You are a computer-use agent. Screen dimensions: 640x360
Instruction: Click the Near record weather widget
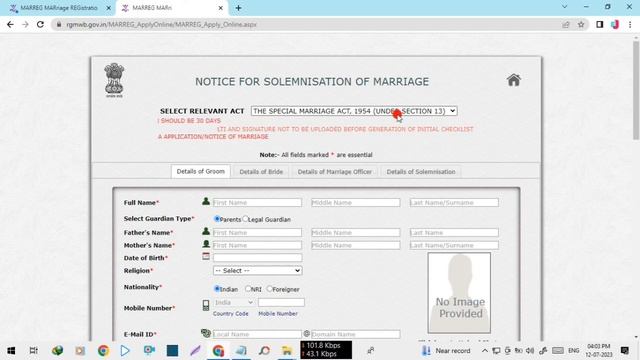pos(446,351)
